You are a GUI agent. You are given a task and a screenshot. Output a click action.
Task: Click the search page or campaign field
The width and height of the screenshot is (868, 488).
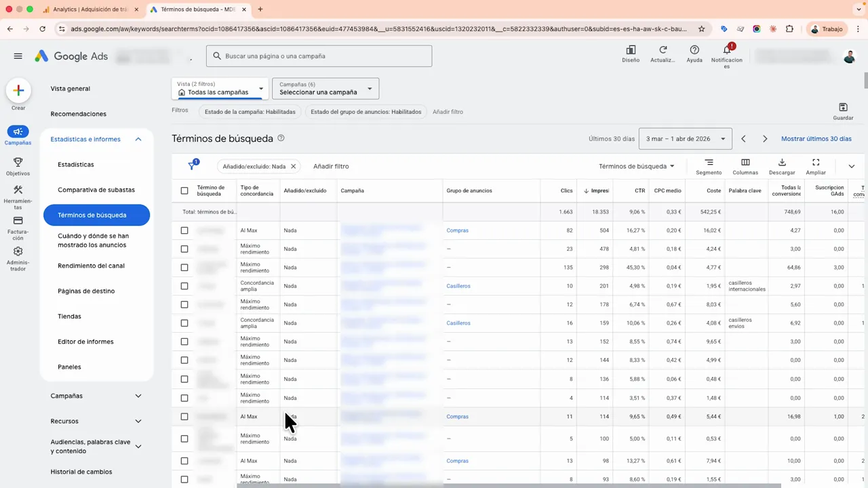click(x=319, y=56)
